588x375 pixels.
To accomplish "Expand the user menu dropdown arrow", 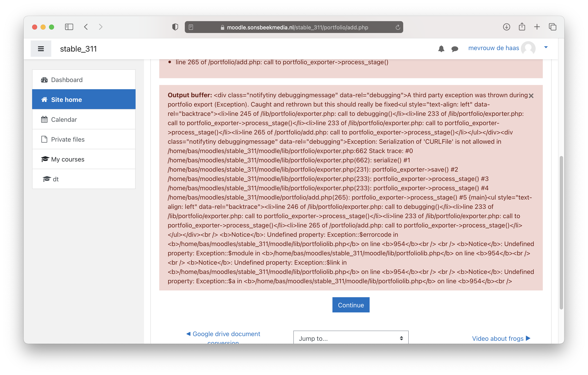I will coord(546,47).
